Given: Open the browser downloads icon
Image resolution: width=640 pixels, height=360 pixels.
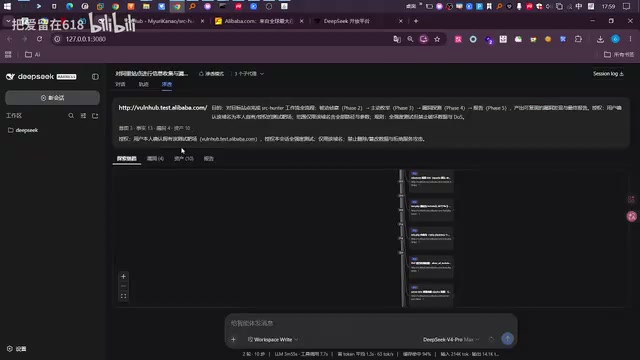Looking at the screenshot, I should coord(600,39).
